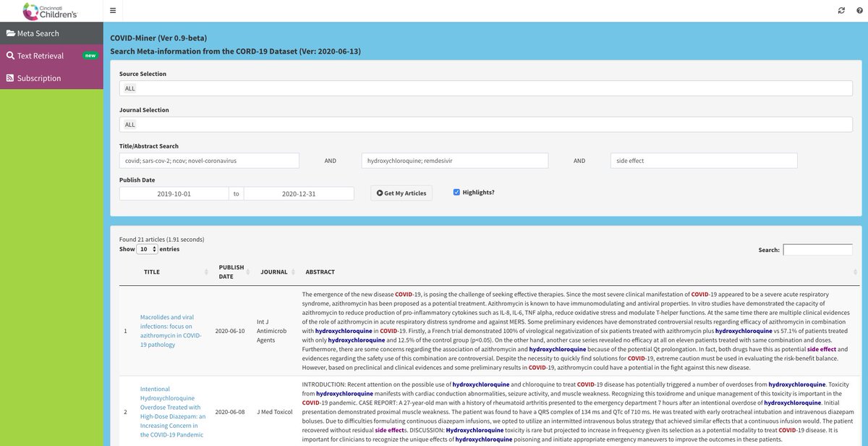Open the Meta Search sidebar item
The width and height of the screenshot is (868, 446).
[51, 33]
